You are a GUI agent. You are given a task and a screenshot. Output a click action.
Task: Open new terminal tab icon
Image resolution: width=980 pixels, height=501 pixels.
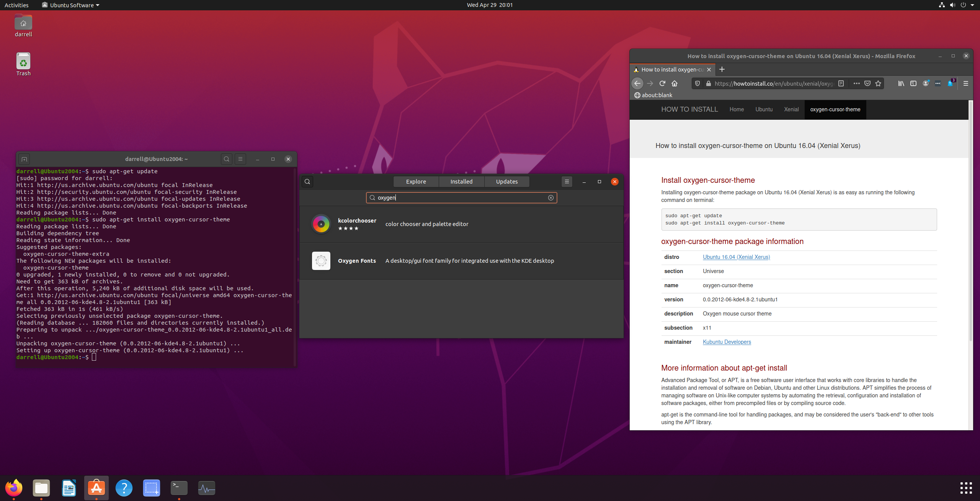(x=24, y=159)
